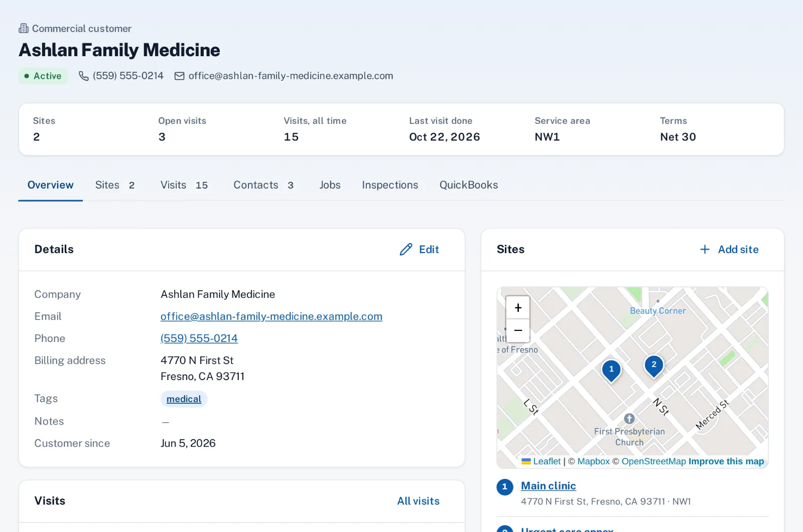
Task: Click the billing address 4770 N First St
Action: (197, 361)
